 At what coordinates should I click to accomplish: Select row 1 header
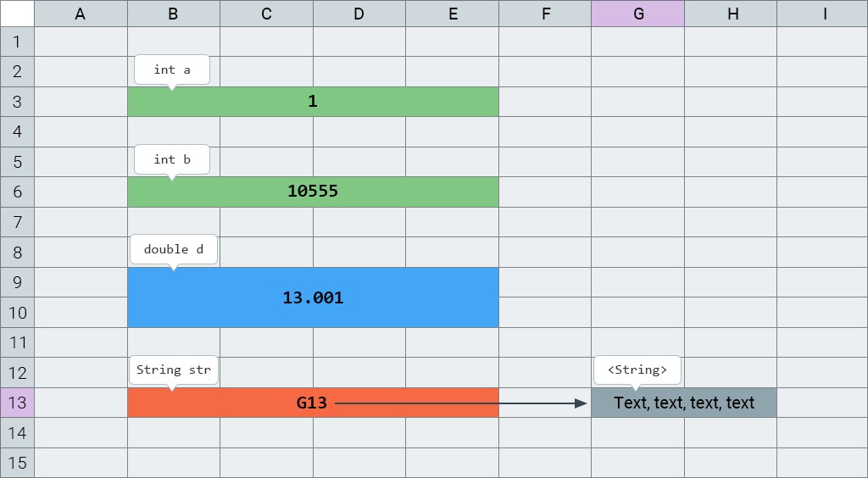[17, 42]
